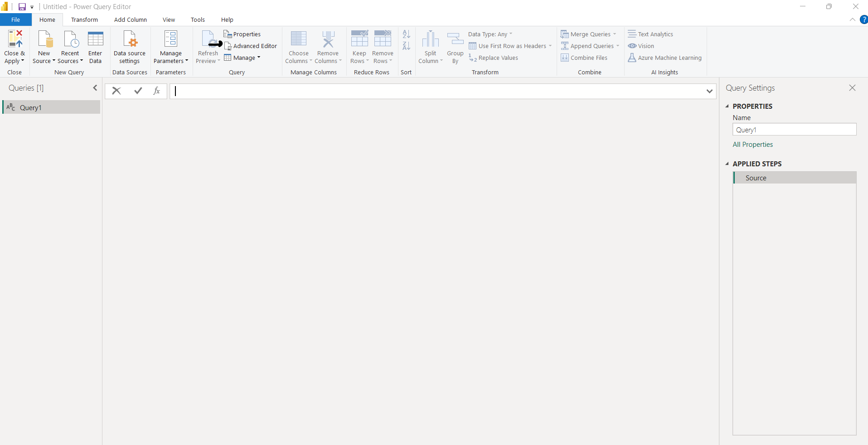Viewport: 868px width, 445px height.
Task: Open the Advanced Editor
Action: coord(251,46)
